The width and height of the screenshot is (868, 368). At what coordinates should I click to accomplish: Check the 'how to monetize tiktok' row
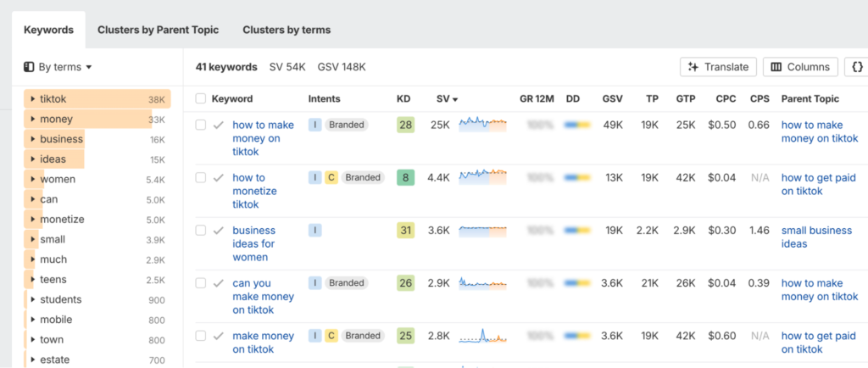coord(200,177)
